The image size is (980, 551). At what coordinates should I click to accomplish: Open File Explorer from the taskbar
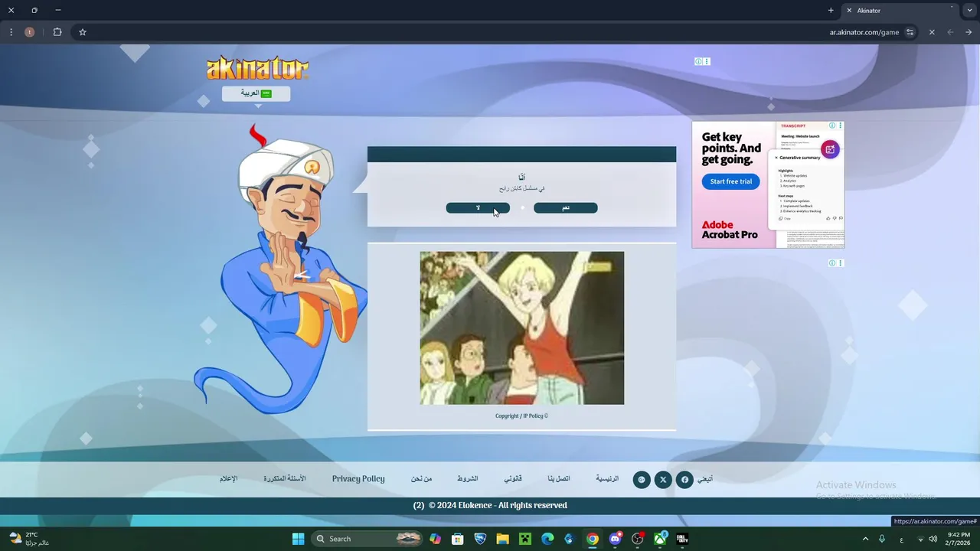(x=502, y=539)
